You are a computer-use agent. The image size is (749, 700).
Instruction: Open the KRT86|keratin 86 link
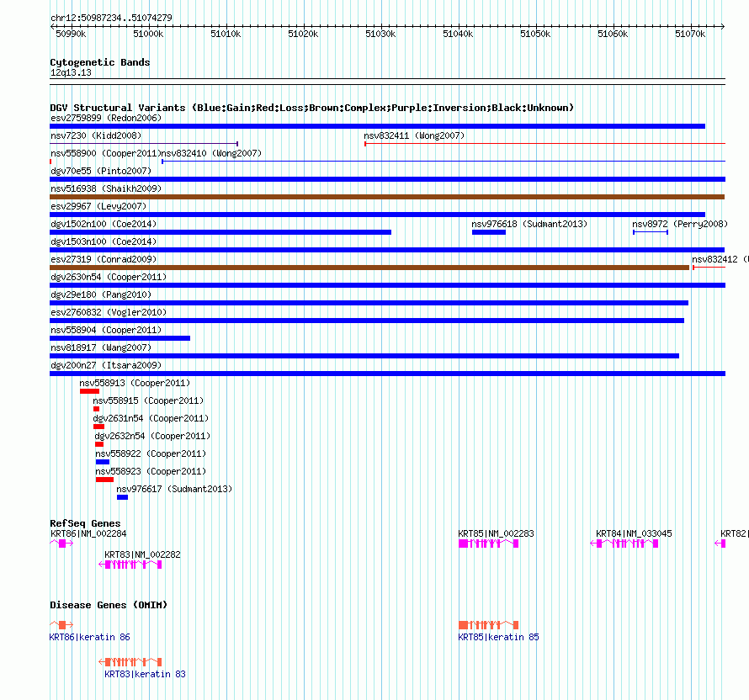[90, 637]
